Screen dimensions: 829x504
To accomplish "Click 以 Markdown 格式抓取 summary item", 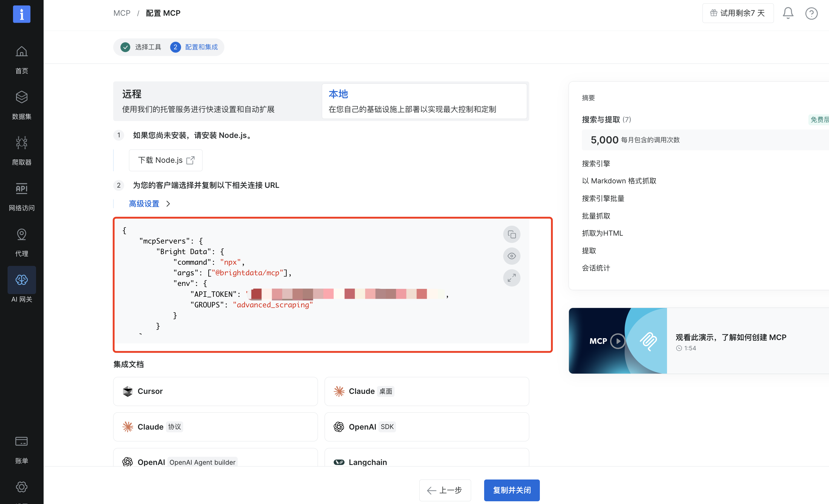I will click(x=619, y=181).
